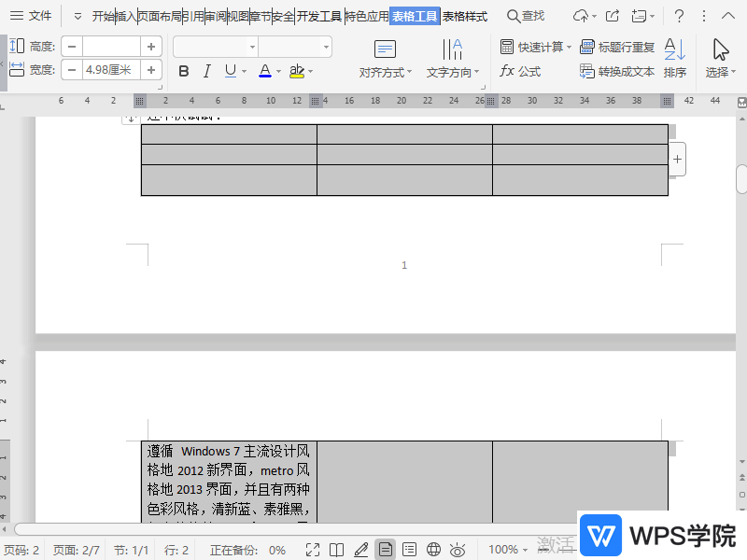Toggle underline formatting
Screen dimensions: 747x560
point(230,70)
